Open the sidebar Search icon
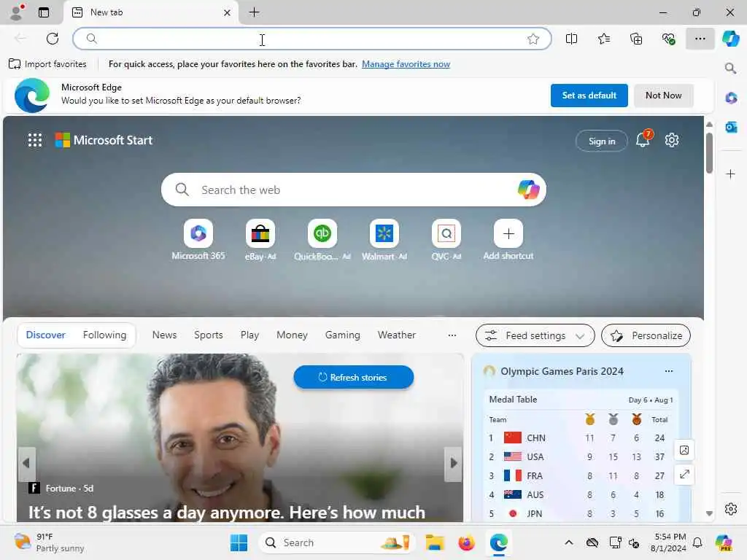 click(730, 69)
